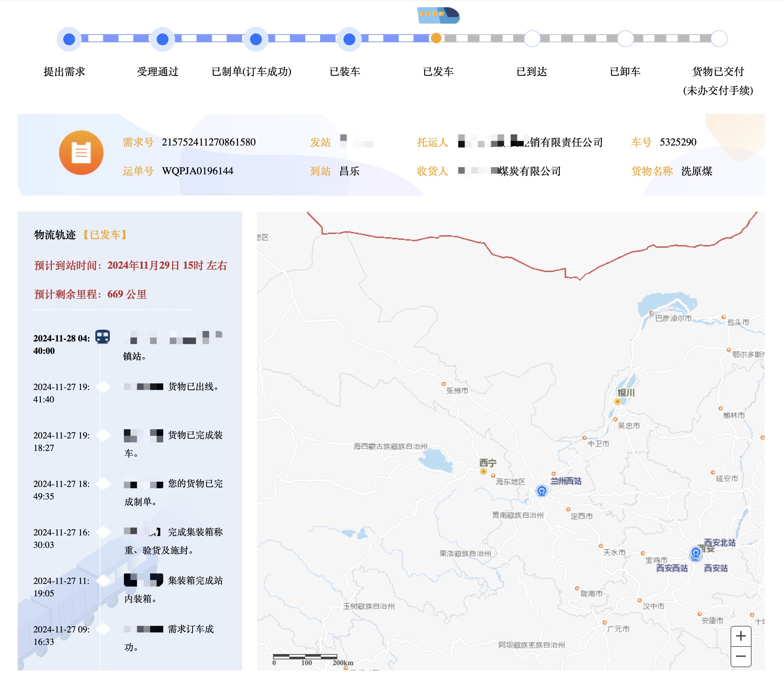The height and width of the screenshot is (677, 784).
Task: Select the 受理通过 progress step dot
Action: point(162,39)
